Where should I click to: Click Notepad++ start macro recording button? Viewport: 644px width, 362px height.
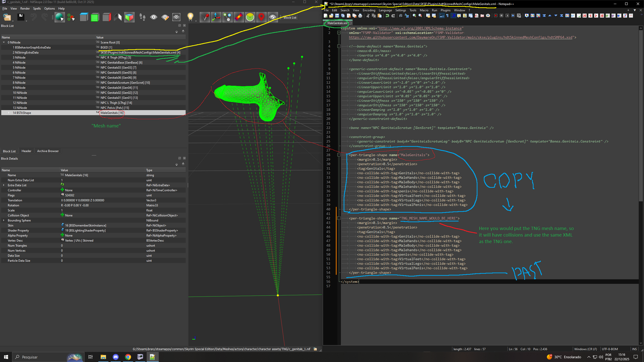(x=496, y=16)
